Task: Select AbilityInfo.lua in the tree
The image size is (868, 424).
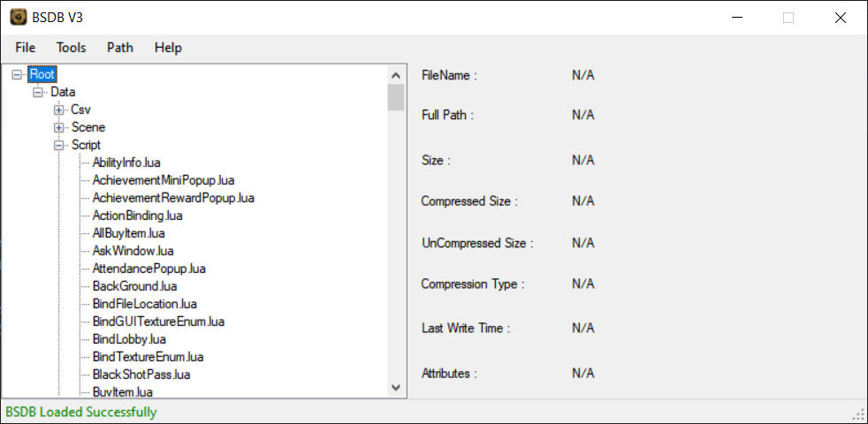Action: pyautogui.click(x=124, y=163)
